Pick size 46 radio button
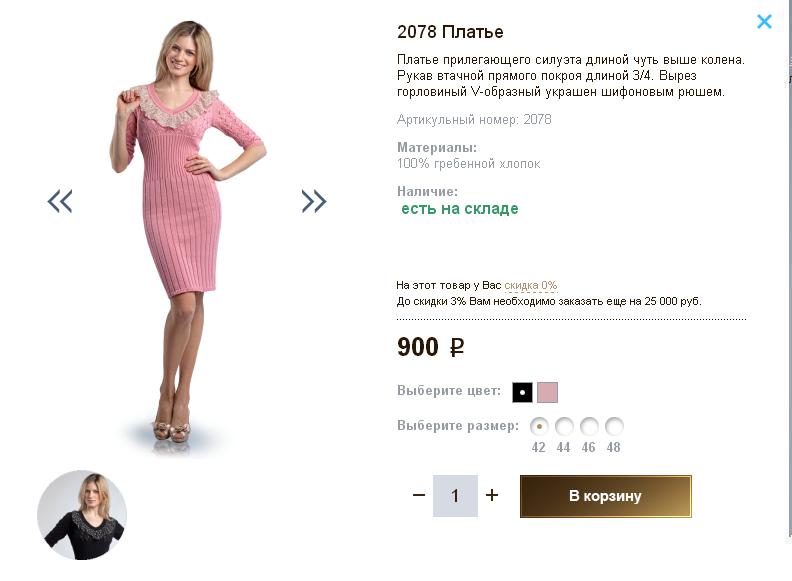 (x=589, y=426)
